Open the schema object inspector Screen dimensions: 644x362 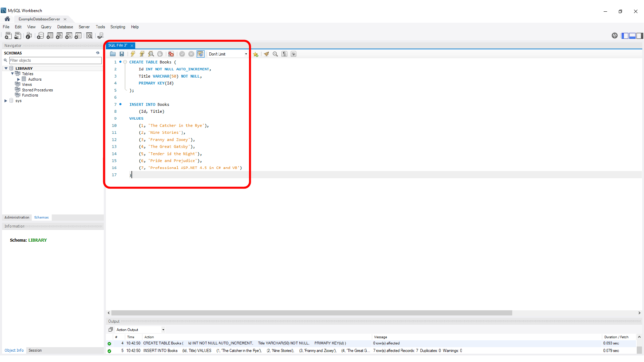click(29, 36)
